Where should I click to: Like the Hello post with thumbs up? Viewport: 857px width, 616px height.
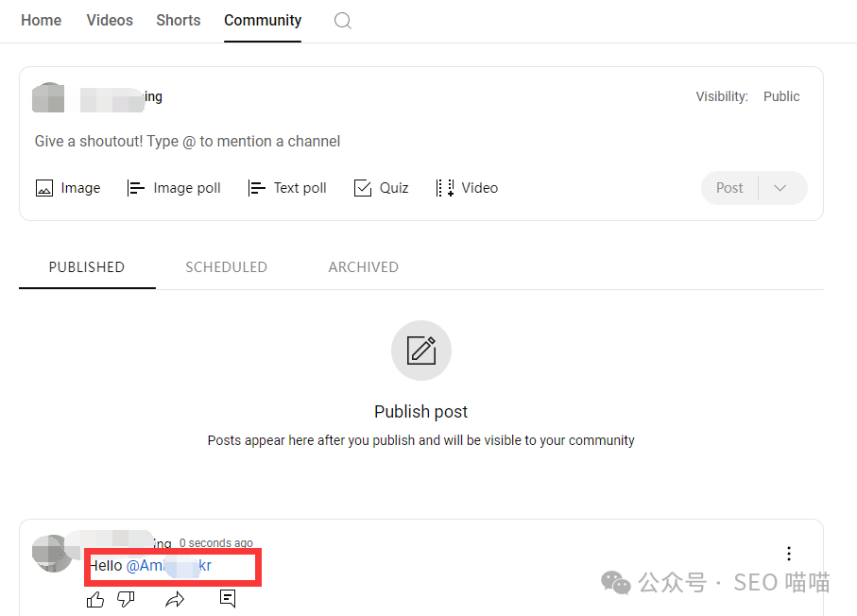(95, 600)
